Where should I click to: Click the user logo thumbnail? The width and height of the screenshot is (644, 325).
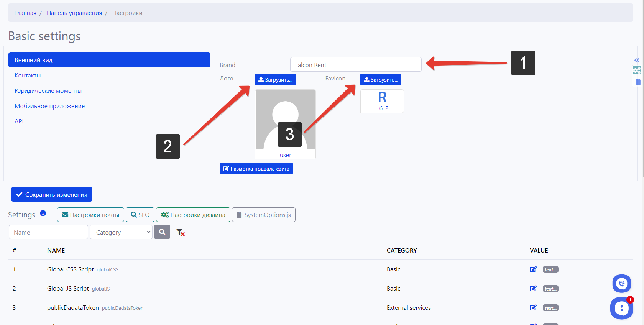[x=285, y=120]
